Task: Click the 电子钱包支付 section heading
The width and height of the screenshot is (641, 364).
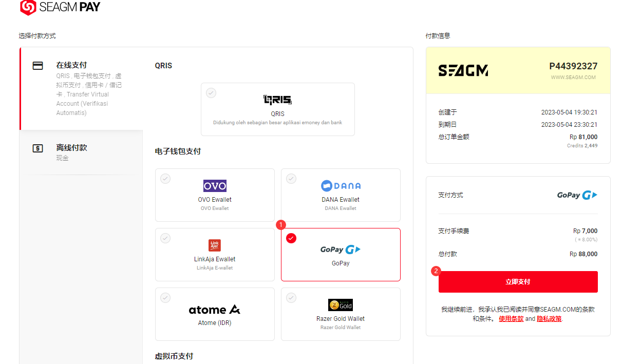Action: (x=178, y=151)
